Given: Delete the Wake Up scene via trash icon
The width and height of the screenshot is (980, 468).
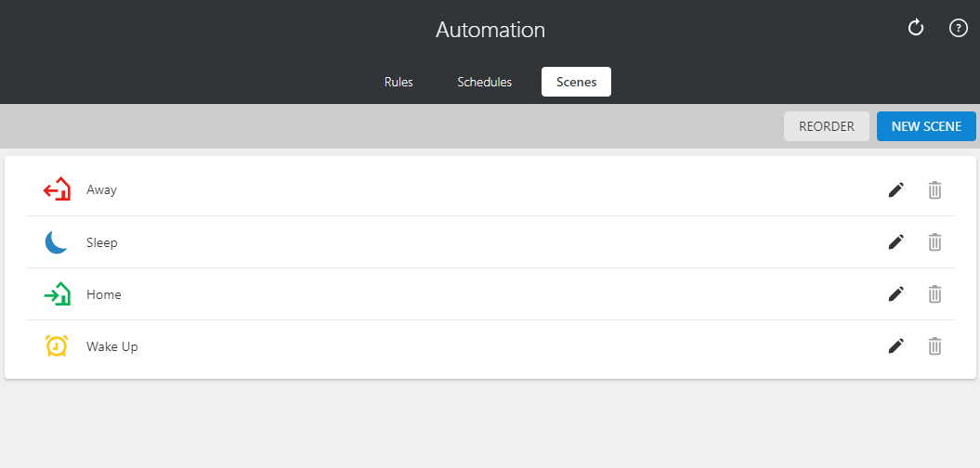Looking at the screenshot, I should pos(934,345).
